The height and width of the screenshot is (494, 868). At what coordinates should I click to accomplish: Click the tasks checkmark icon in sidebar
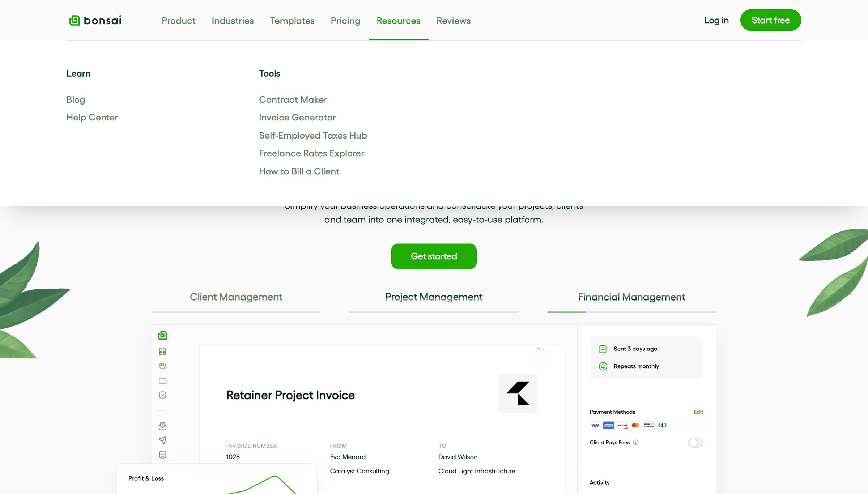pos(162,395)
